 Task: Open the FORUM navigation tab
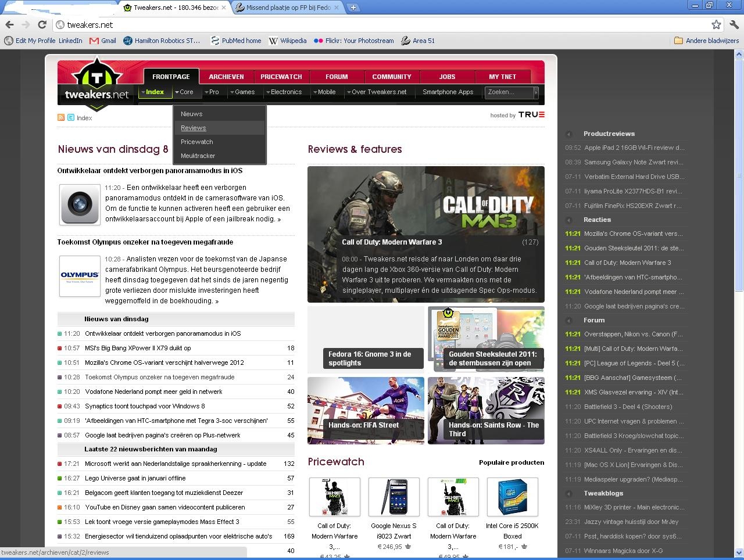(x=337, y=77)
